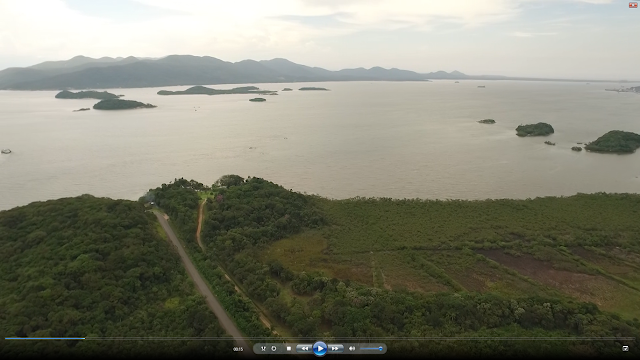
Task: Click the fast-forward/next button
Action: (335, 349)
